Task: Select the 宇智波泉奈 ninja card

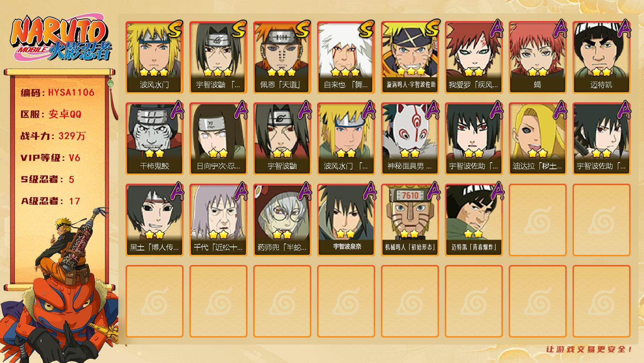Action: point(346,220)
